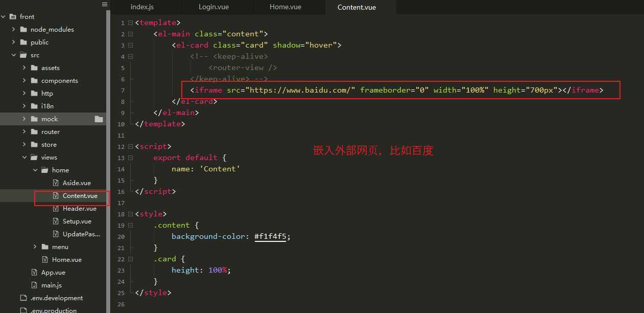
Task: Click the #f1f4f5 color value
Action: tap(270, 236)
